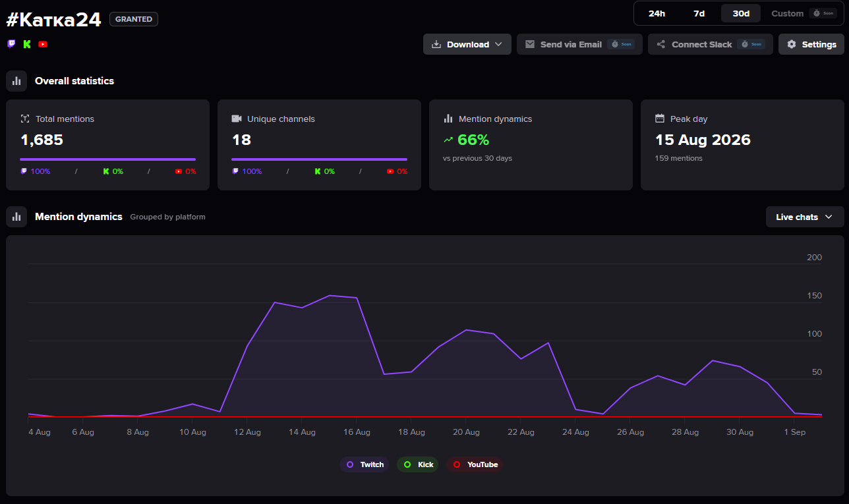The image size is (849, 504).
Task: Click the YouTube icon under #Катка24 title
Action: point(43,44)
